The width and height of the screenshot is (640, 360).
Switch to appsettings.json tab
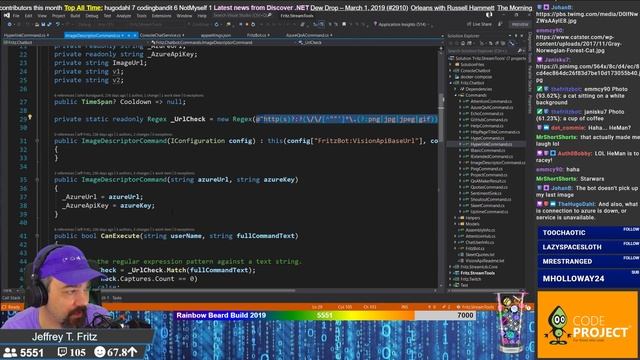216,36
